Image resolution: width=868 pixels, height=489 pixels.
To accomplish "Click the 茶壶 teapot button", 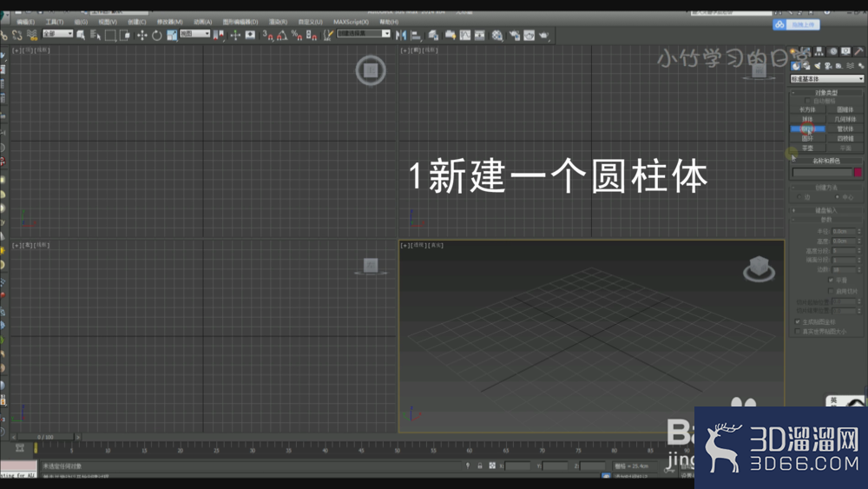I will pos(807,148).
